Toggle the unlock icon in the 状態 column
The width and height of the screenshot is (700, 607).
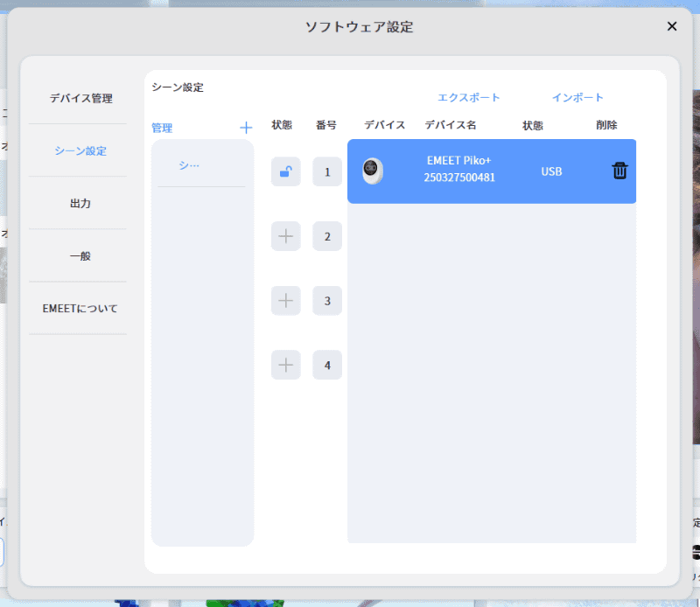click(x=285, y=171)
